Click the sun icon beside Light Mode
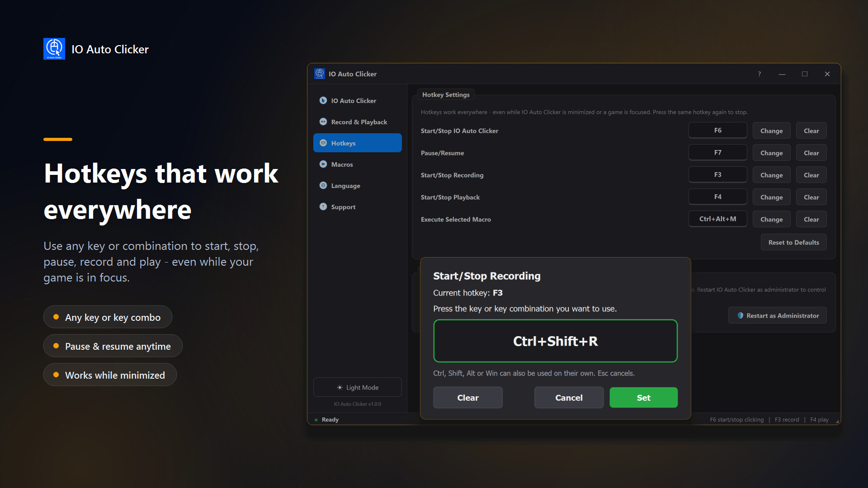This screenshot has width=868, height=488. point(340,387)
